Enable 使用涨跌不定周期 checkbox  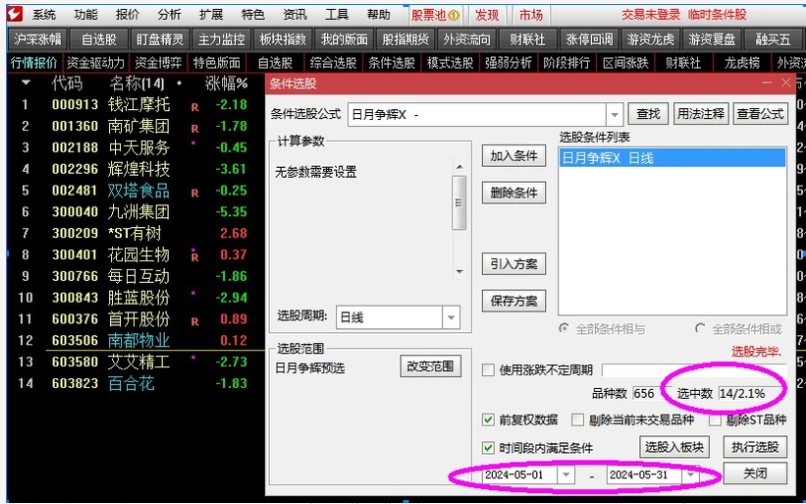[488, 370]
